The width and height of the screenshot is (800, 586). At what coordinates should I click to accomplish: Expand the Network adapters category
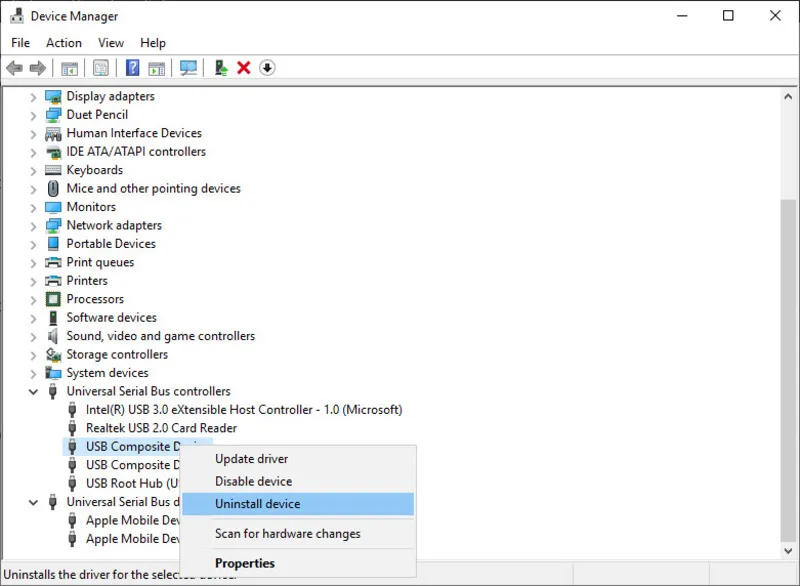[33, 225]
